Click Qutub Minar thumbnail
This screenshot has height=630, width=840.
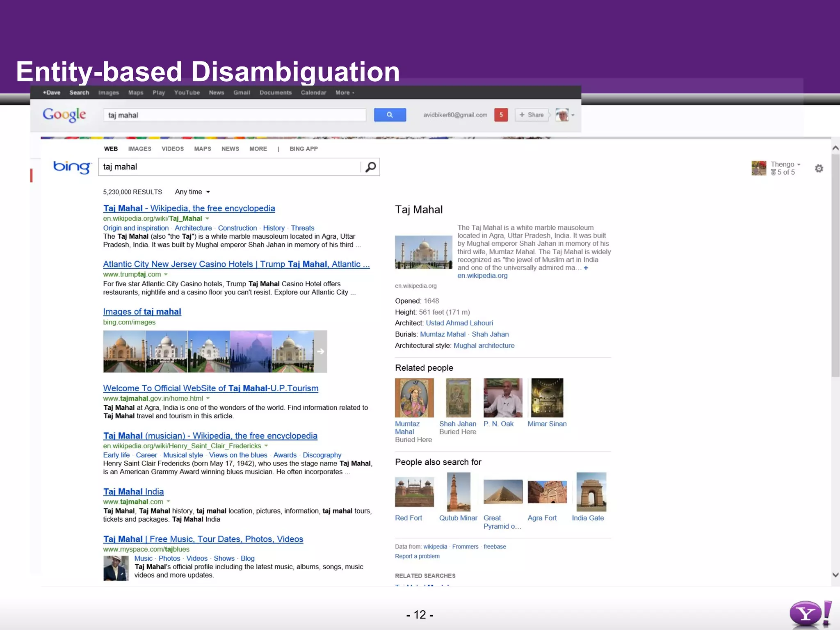[459, 492]
